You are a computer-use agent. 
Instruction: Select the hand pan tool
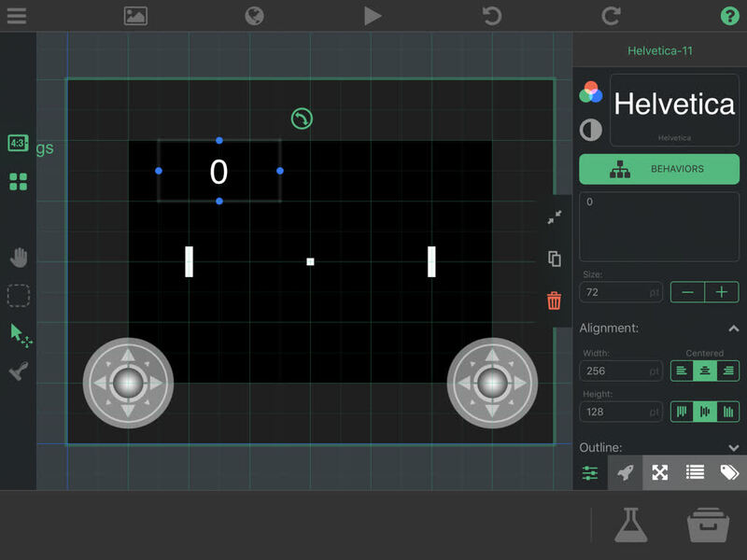[x=19, y=258]
